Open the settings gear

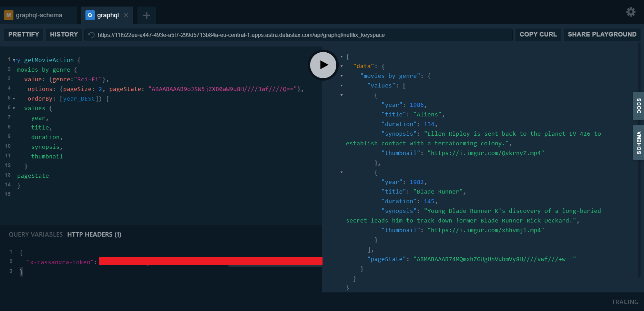tap(631, 12)
